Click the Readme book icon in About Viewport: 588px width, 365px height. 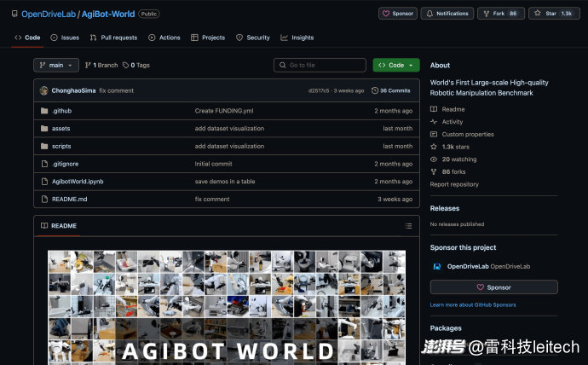434,109
